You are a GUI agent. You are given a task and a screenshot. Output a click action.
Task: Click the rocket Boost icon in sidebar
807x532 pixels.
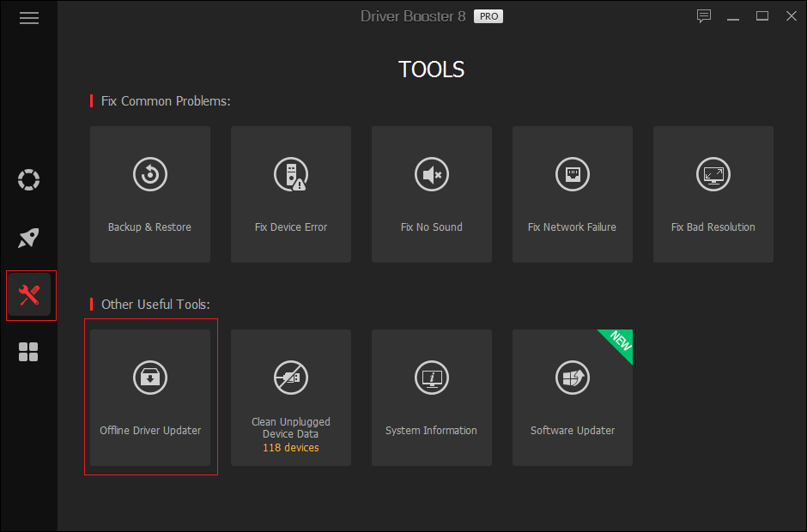28,238
